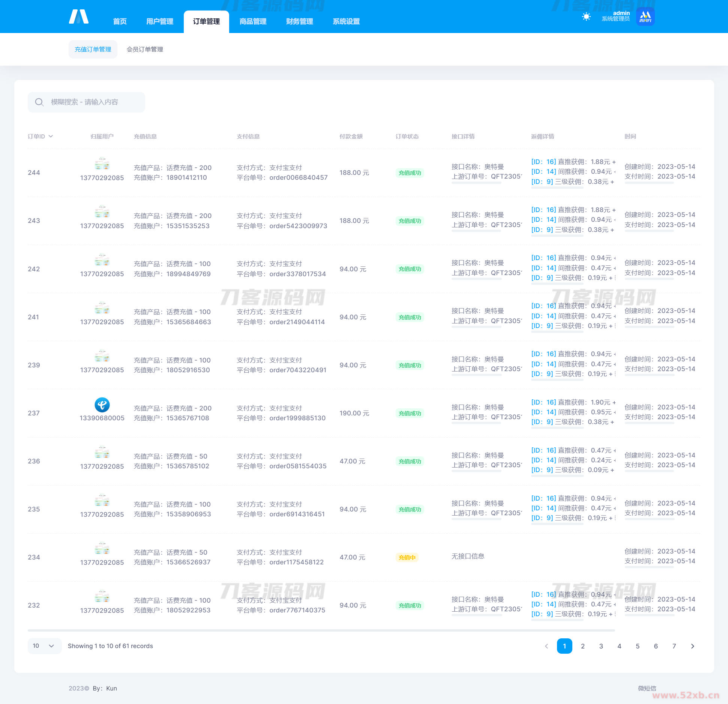Click 充值中 status badge of order 234
The height and width of the screenshot is (704, 728).
[x=407, y=557]
